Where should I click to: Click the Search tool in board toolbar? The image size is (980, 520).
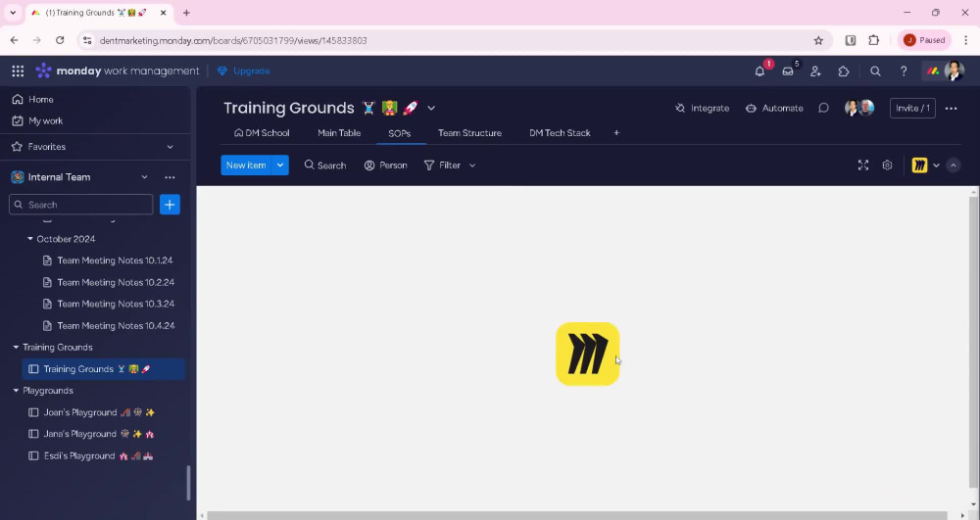click(x=325, y=165)
